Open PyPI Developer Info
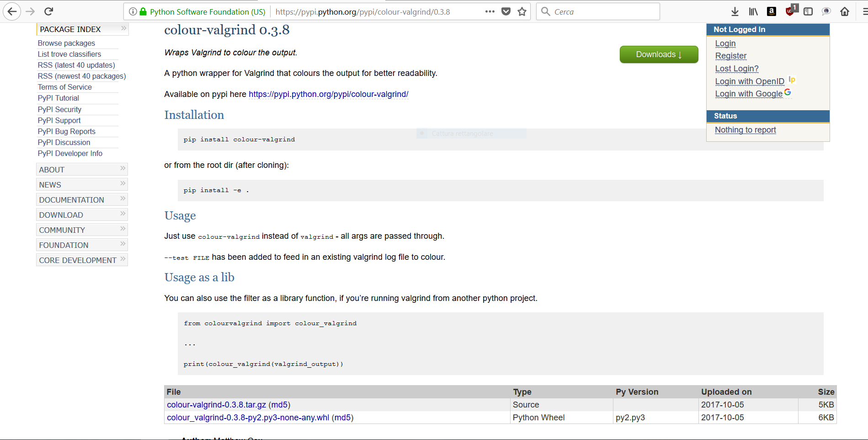Viewport: 868px width, 440px height. tap(70, 153)
